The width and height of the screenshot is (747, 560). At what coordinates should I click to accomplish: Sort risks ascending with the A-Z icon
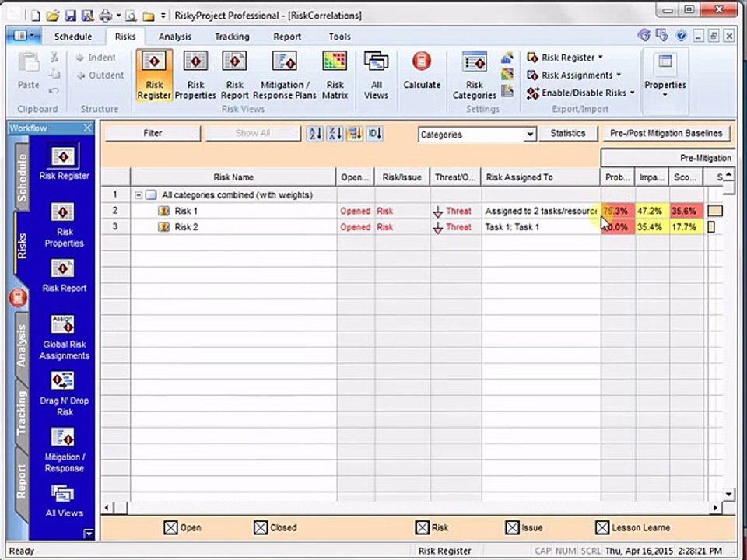pyautogui.click(x=314, y=133)
